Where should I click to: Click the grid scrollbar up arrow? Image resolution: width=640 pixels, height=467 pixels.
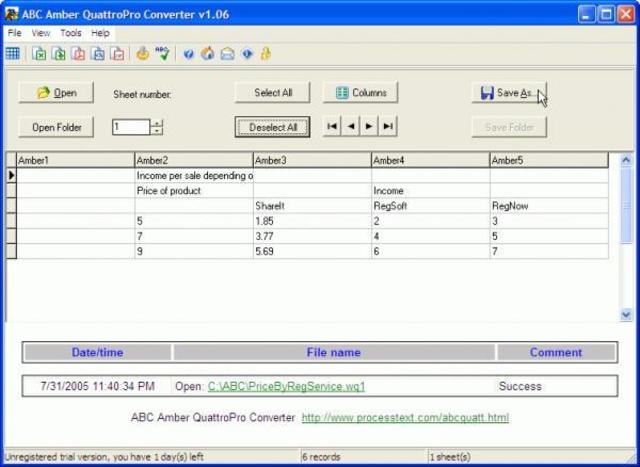(x=626, y=160)
